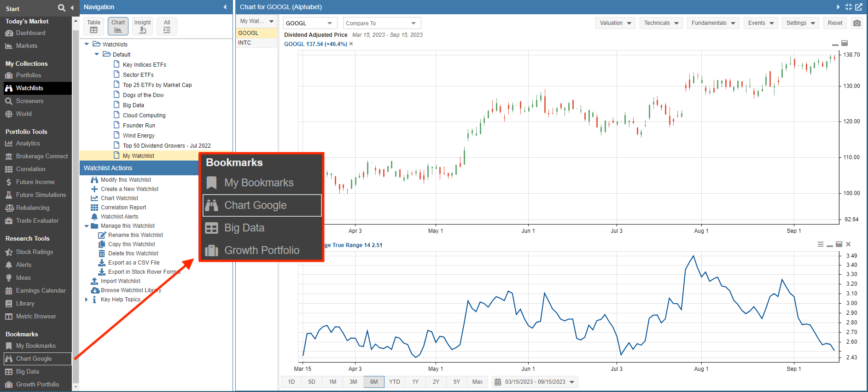The height and width of the screenshot is (392, 868).
Task: Open the Dashboard from the sidebar
Action: coord(30,33)
